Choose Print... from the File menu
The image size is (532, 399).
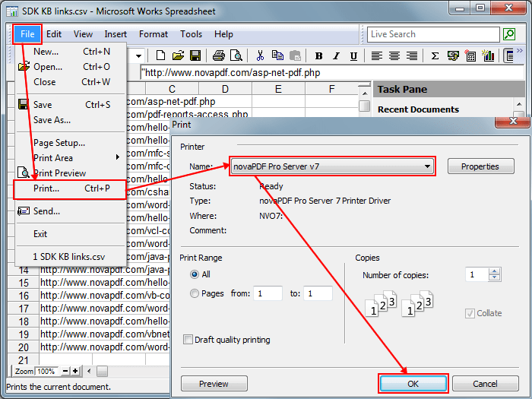(x=70, y=188)
